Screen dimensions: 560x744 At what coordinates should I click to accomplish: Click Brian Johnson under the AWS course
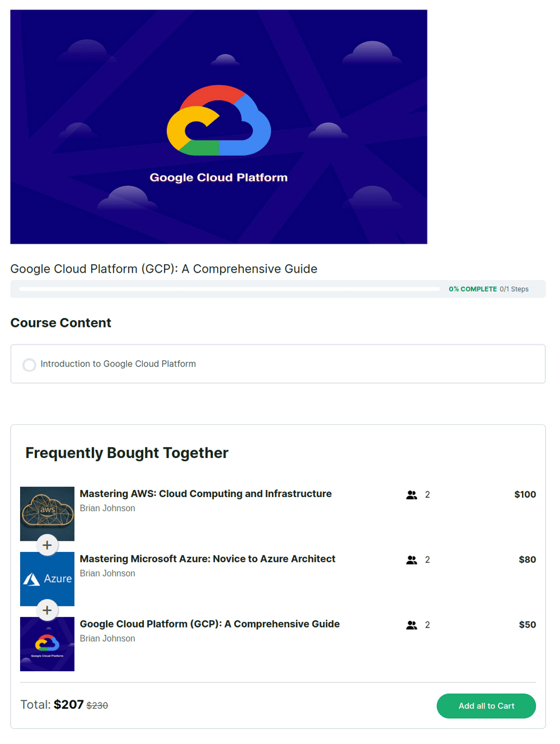108,508
